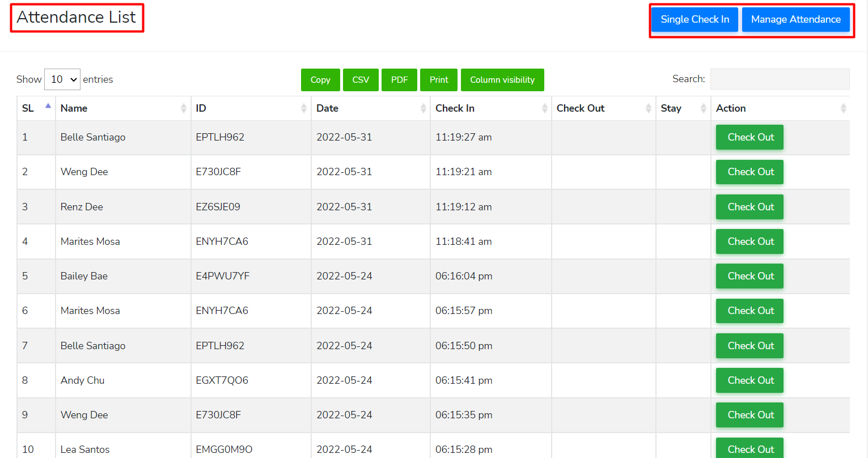
Task: Focus the Search input field
Action: click(x=780, y=79)
